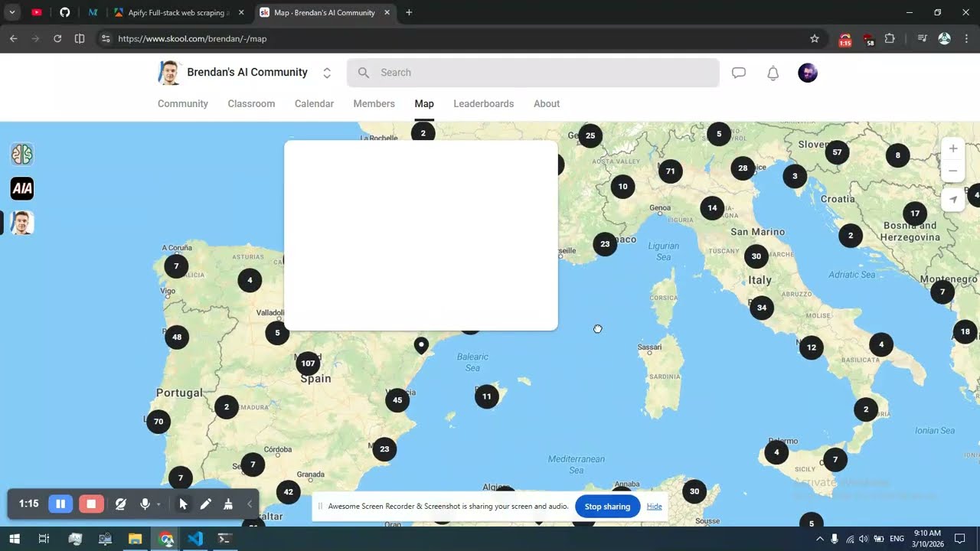This screenshot has width=980, height=551.
Task: Mute the microphone in recorder toolbar
Action: click(x=145, y=504)
